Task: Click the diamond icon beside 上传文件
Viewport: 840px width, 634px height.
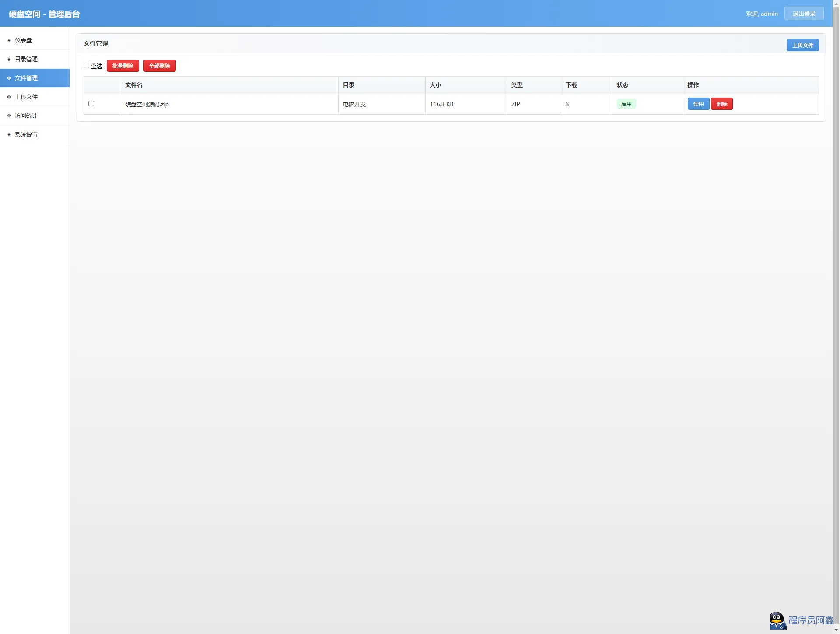Action: pyautogui.click(x=9, y=97)
